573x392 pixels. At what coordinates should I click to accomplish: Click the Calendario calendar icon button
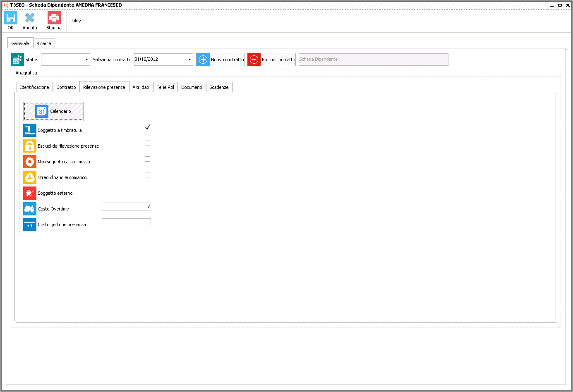pos(54,111)
